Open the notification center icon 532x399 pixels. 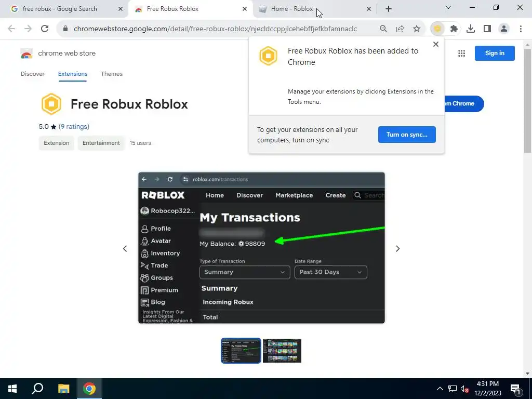coord(515,389)
